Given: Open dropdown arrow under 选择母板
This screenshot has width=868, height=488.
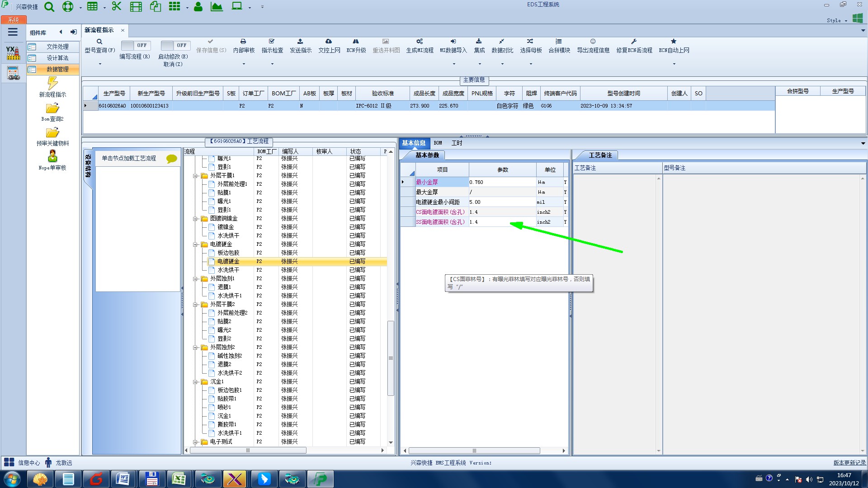Looking at the screenshot, I should click(531, 64).
